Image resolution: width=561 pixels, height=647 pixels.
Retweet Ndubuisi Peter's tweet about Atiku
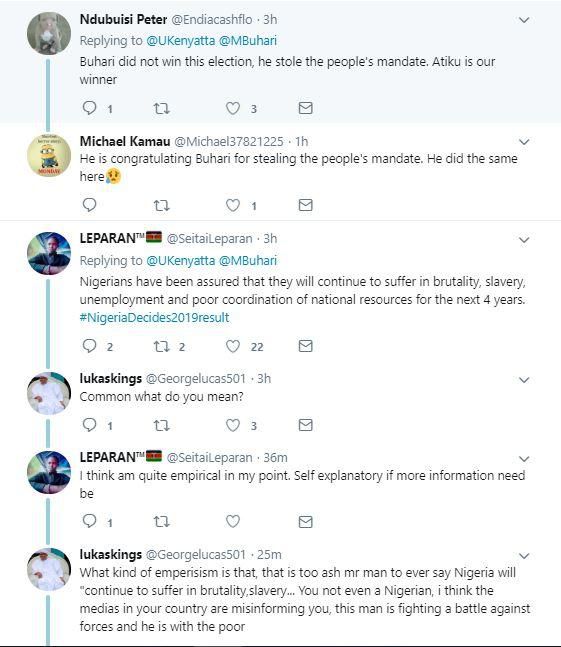(161, 109)
